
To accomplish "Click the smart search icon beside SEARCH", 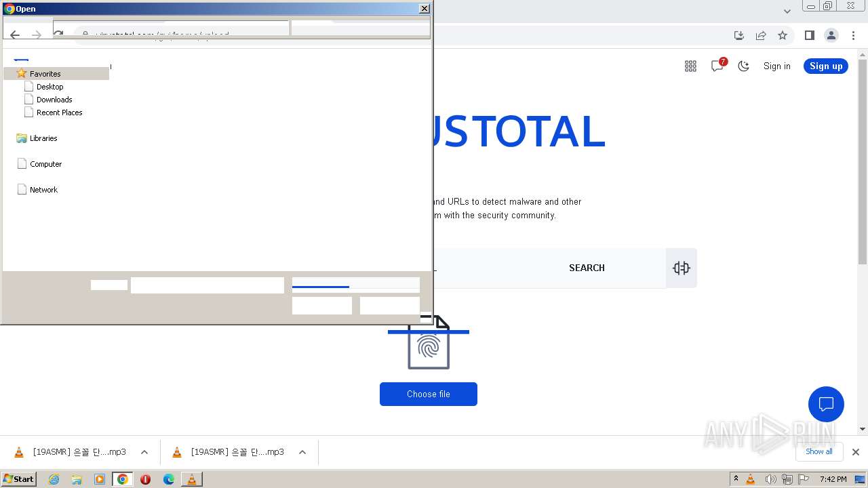I will pyautogui.click(x=682, y=268).
